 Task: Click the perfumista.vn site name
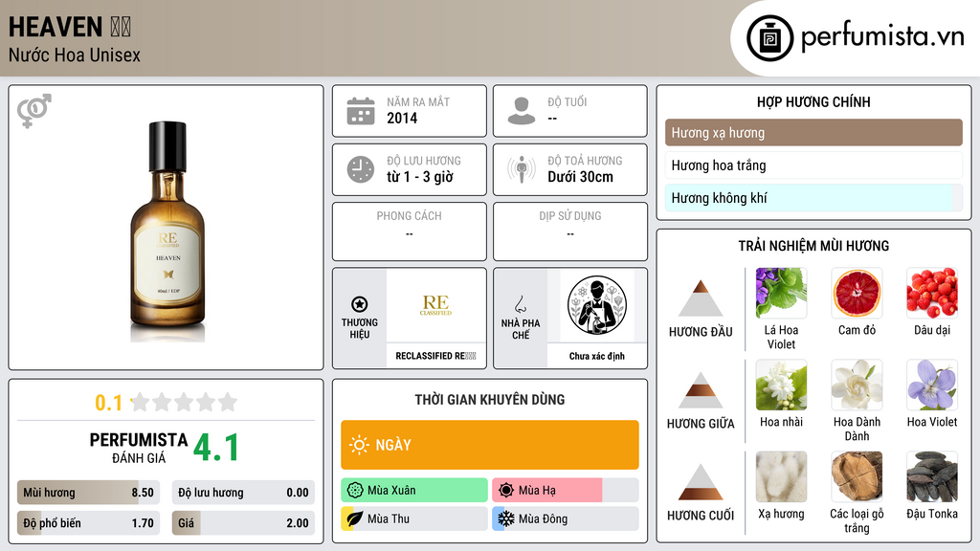tap(882, 37)
